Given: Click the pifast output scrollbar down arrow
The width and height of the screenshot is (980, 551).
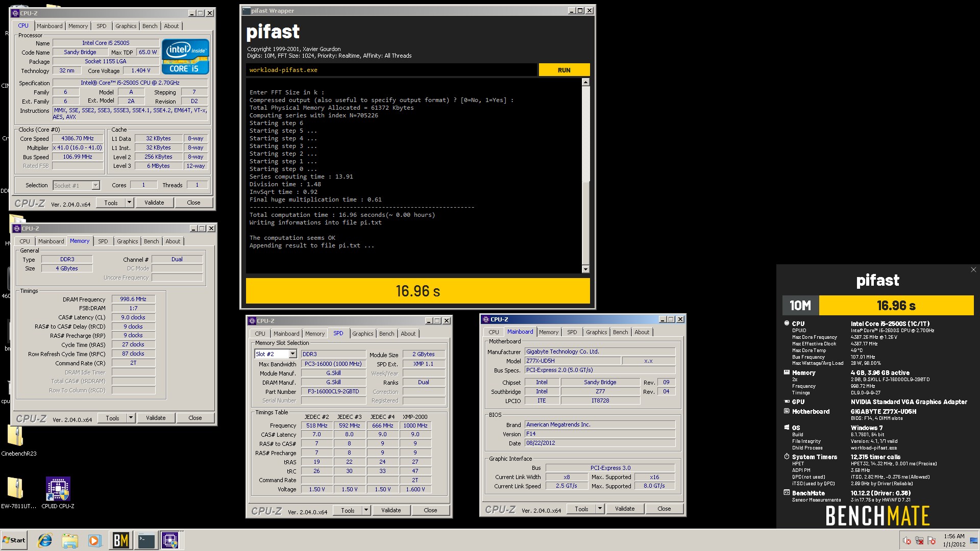Looking at the screenshot, I should pos(585,269).
